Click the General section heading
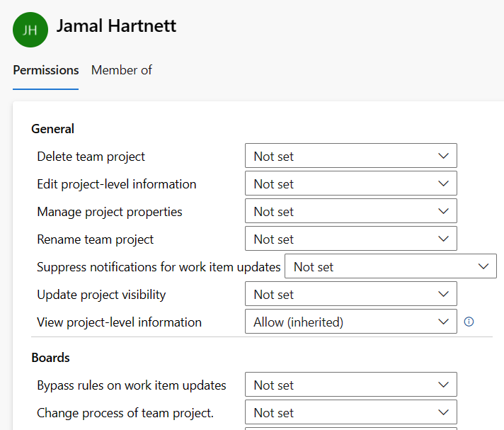The width and height of the screenshot is (504, 430). click(52, 129)
